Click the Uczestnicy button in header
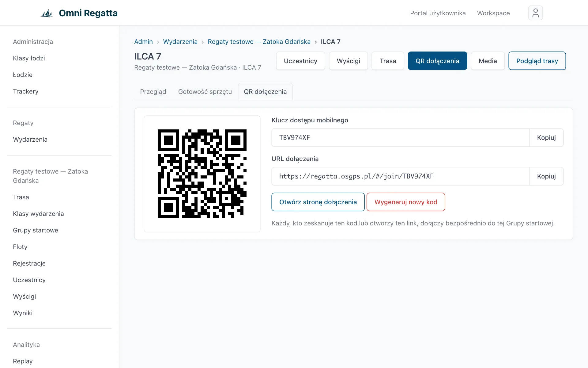The height and width of the screenshot is (368, 588). [300, 61]
